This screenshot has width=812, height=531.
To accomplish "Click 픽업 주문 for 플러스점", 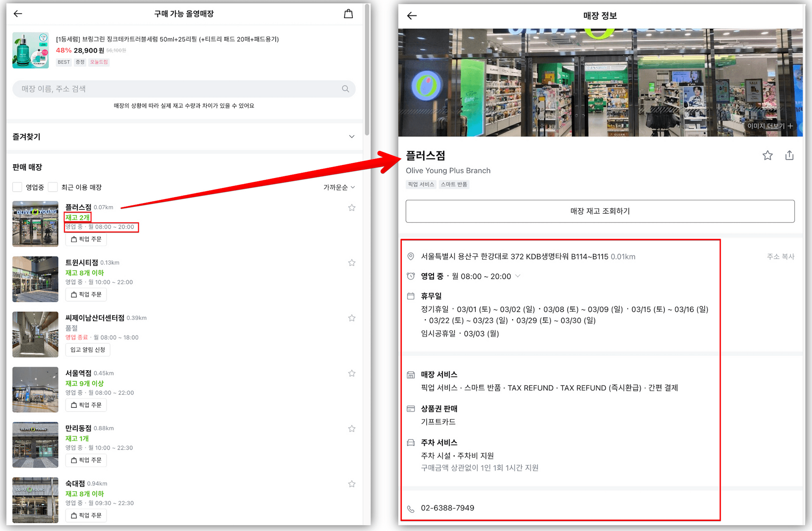I will pyautogui.click(x=86, y=239).
